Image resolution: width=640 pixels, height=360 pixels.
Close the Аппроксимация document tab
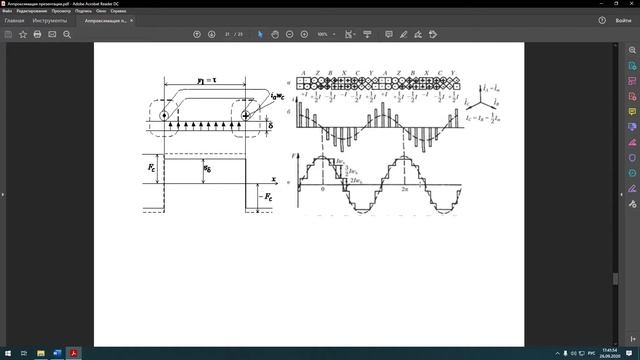[131, 20]
